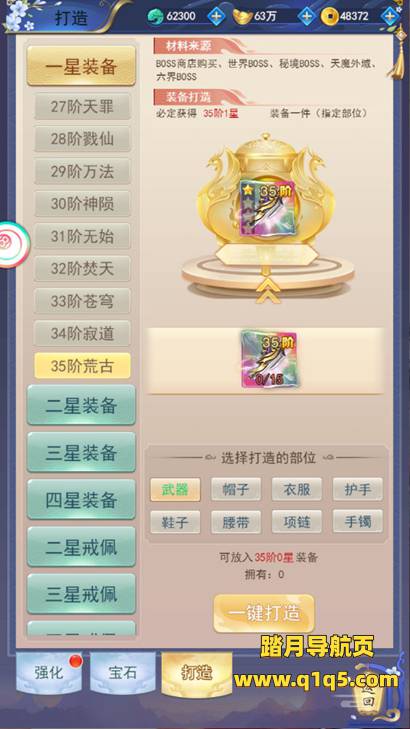This screenshot has height=729, width=410.
Task: Select 项链 as forging part
Action: pyautogui.click(x=297, y=522)
